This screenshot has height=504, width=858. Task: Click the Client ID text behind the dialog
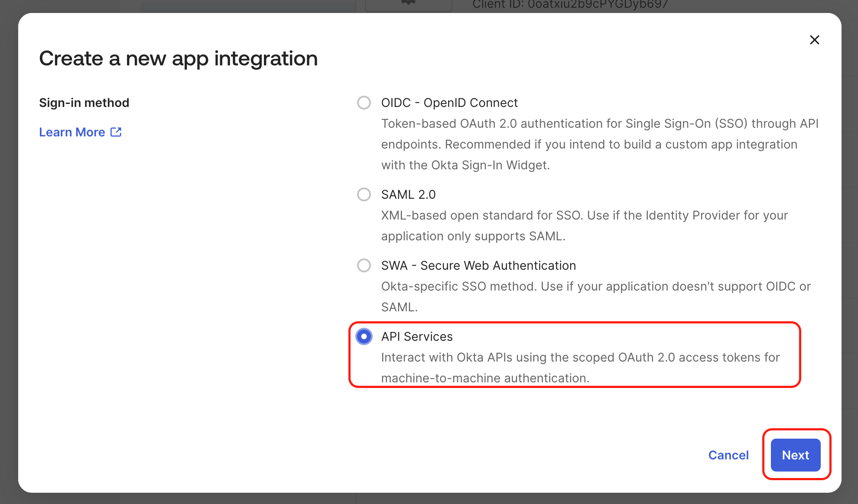pyautogui.click(x=570, y=5)
